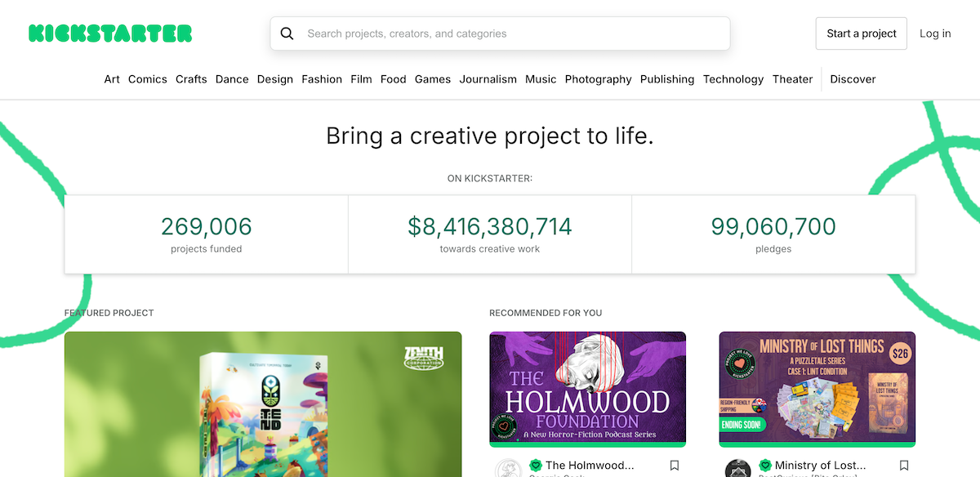Open the Ministry of Lost Things creator avatar
Viewport: 980px width, 477px height.
737,469
